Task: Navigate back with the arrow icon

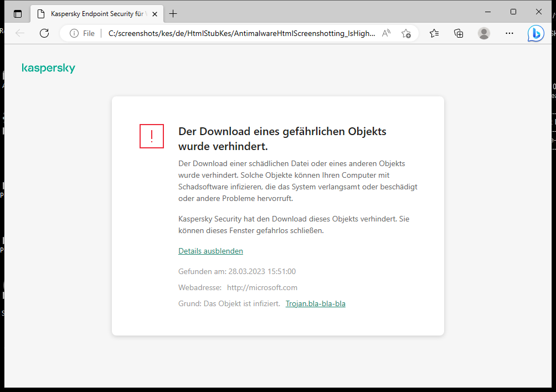Action: coord(20,33)
